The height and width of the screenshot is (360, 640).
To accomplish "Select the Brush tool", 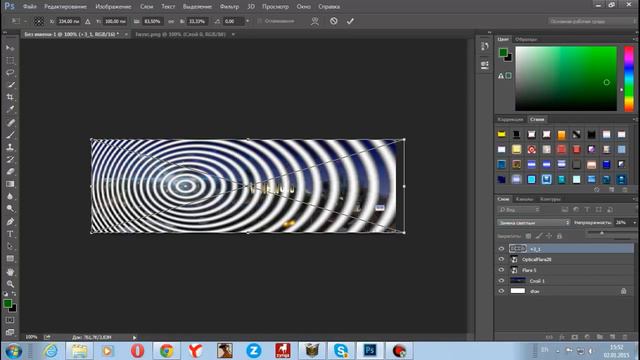I will 10,135.
